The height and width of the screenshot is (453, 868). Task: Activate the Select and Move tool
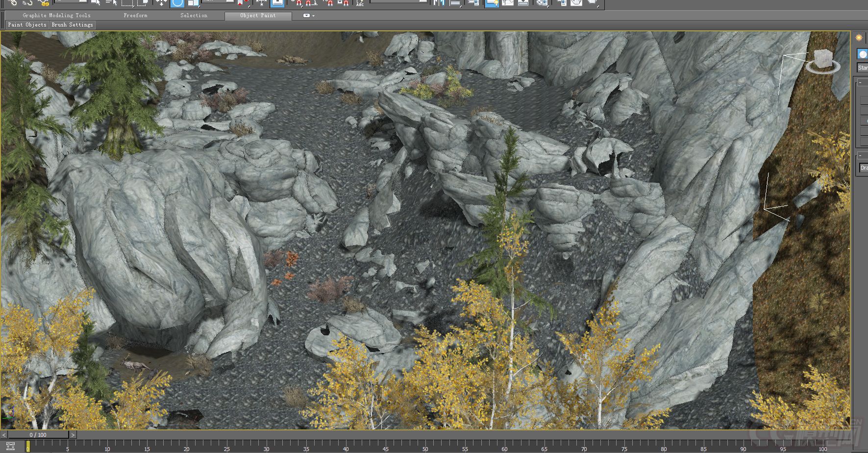click(x=161, y=2)
